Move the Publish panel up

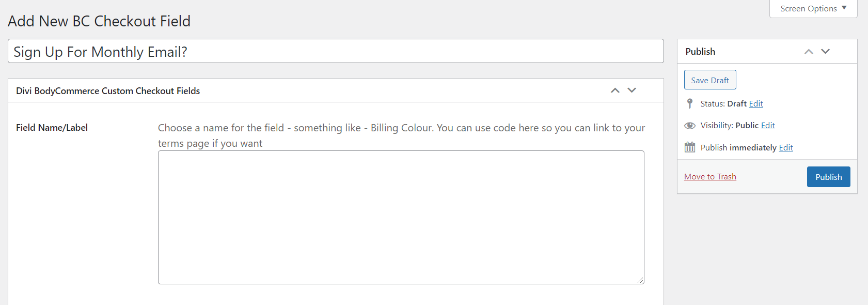click(x=809, y=52)
